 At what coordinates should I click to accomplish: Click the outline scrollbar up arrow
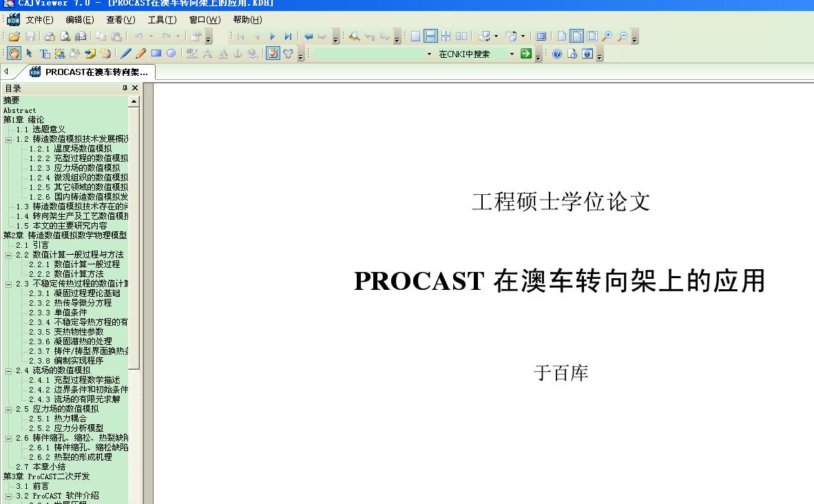click(134, 101)
